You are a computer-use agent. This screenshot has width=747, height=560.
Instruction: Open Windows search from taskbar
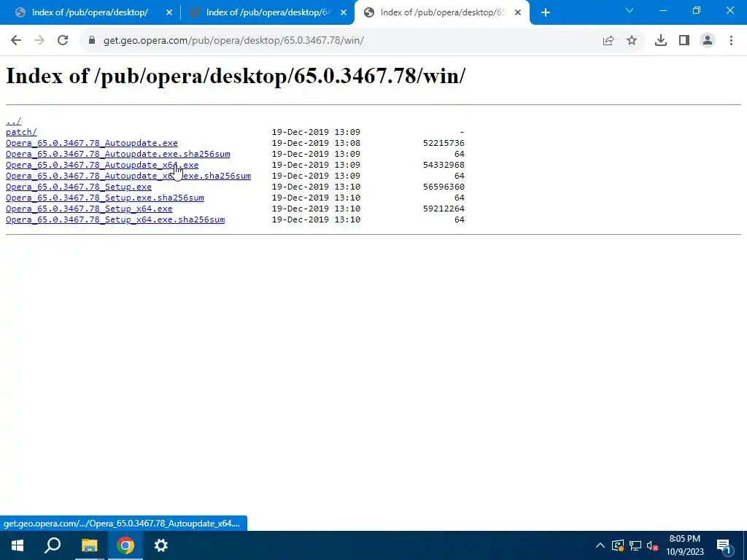pyautogui.click(x=53, y=545)
